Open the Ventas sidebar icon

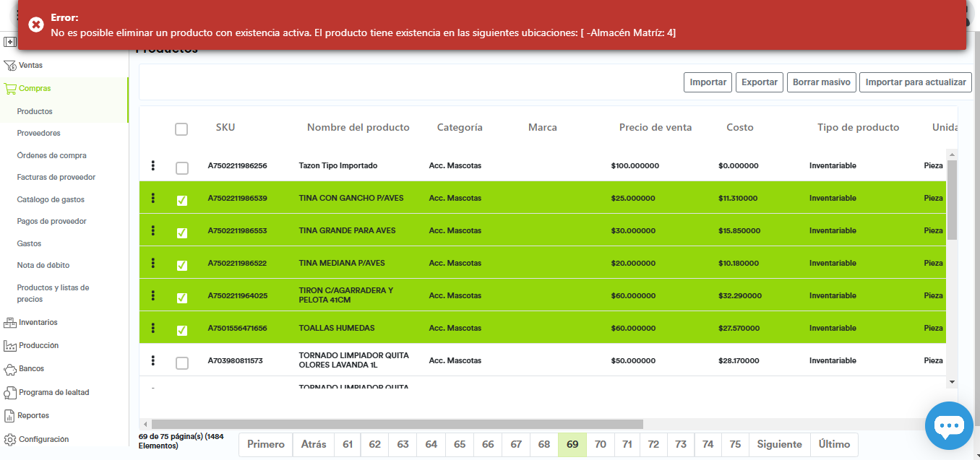tap(10, 66)
